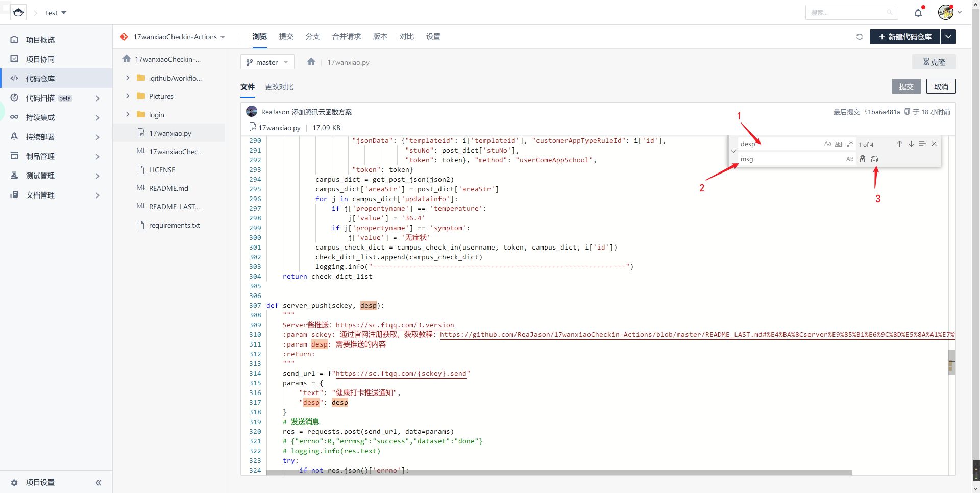Image resolution: width=980 pixels, height=493 pixels.
Task: Enable regular expression search
Action: tap(849, 144)
